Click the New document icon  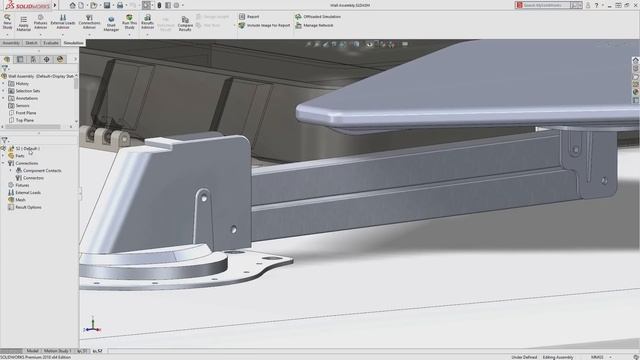[x=81, y=5]
